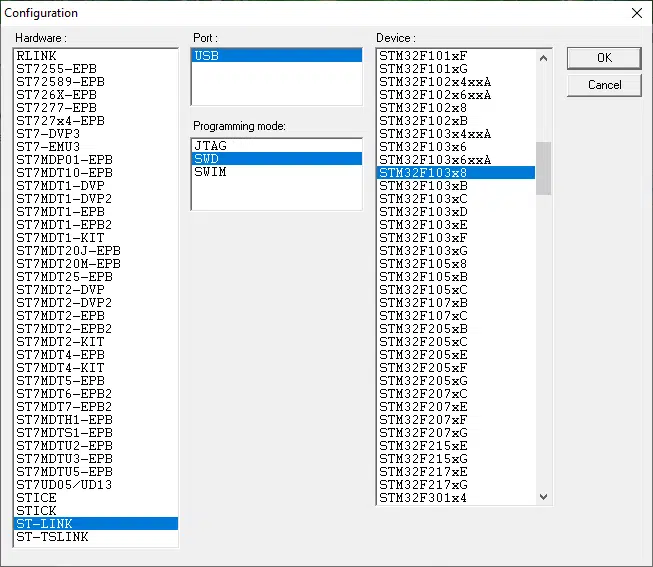Select ST7MDT25-EPB hardware
The width and height of the screenshot is (653, 567).
pyautogui.click(x=96, y=277)
